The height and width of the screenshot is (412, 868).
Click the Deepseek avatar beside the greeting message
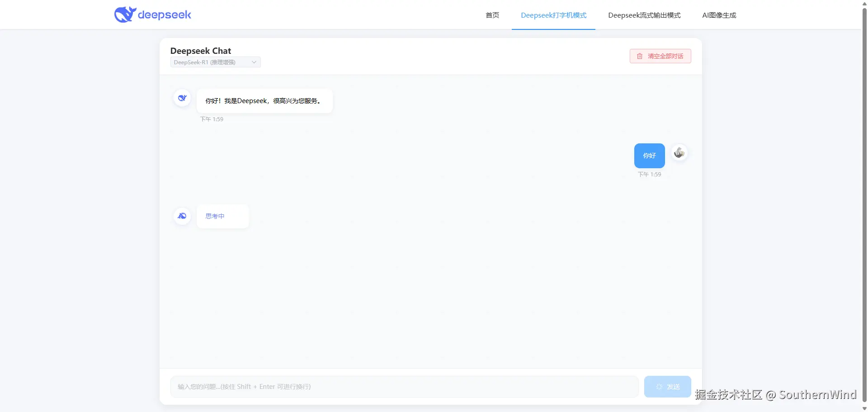coord(182,98)
